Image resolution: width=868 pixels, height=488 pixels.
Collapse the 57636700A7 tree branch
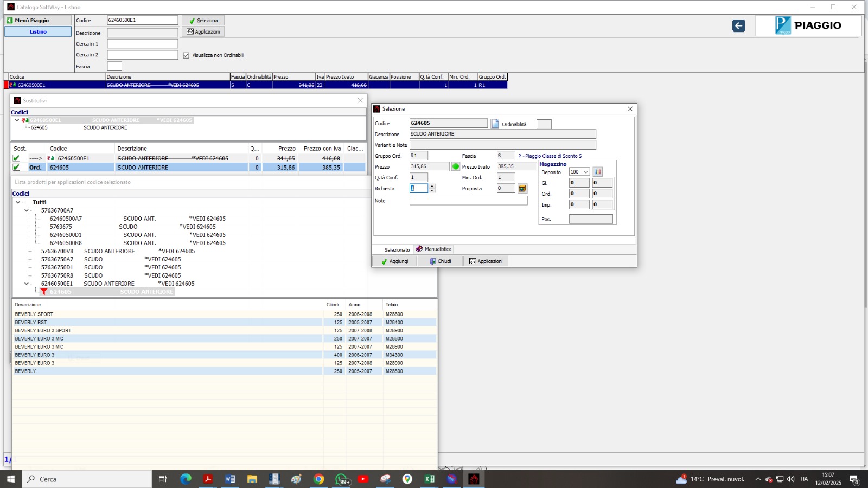[27, 210]
